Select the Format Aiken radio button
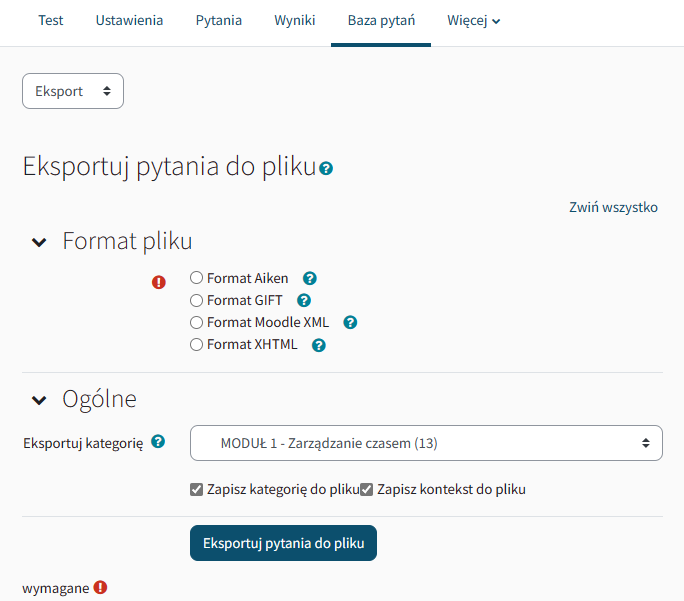The image size is (684, 601). click(x=196, y=278)
